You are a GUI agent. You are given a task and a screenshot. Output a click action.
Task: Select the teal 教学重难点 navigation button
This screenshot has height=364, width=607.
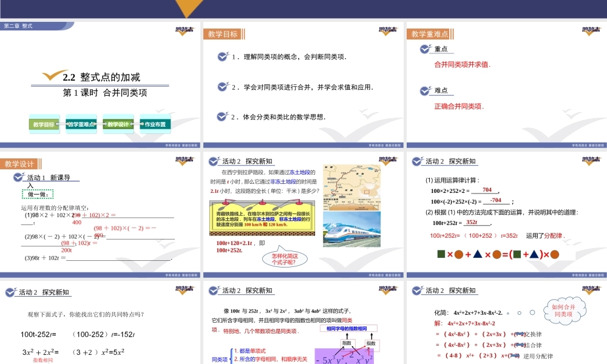pyautogui.click(x=81, y=124)
